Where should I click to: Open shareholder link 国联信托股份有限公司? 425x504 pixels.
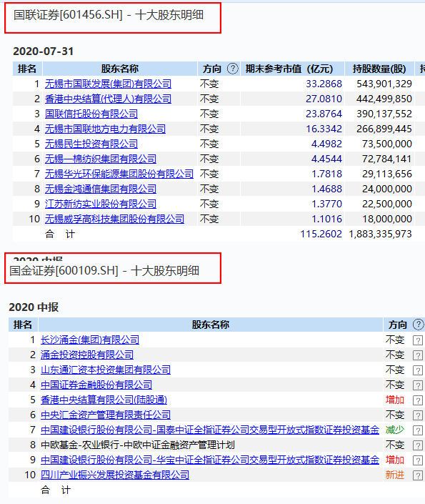pos(91,114)
